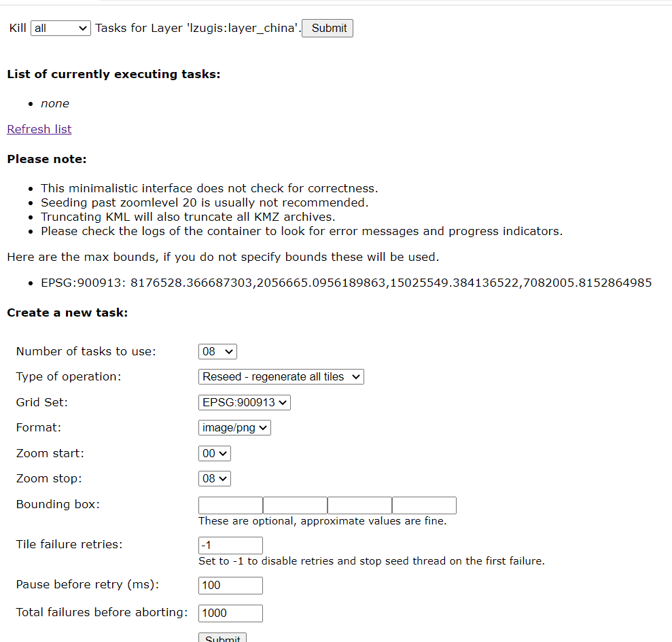
Task: Click the Tile failure retries field containing -1
Action: [230, 545]
